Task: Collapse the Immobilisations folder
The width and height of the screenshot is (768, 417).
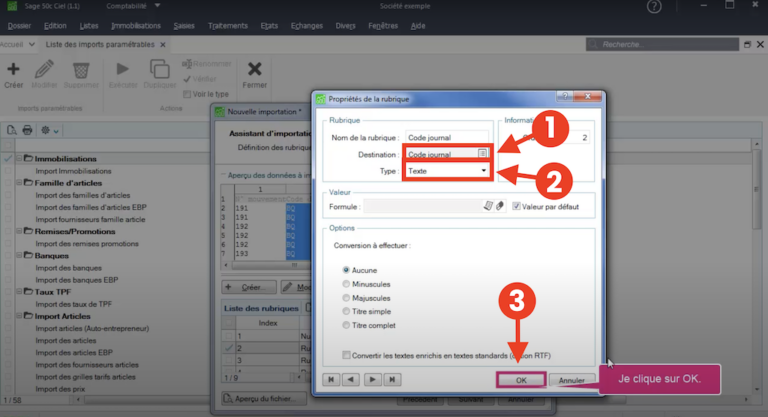Action: (19, 158)
